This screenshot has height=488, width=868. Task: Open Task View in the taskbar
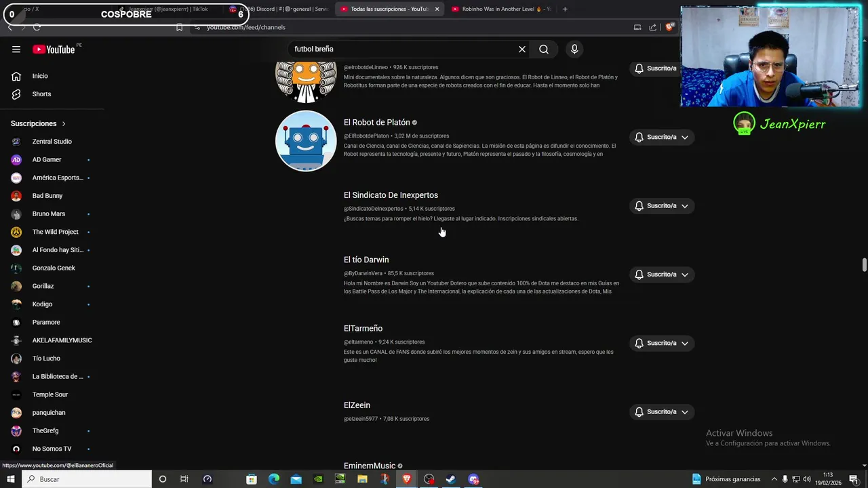click(x=184, y=479)
